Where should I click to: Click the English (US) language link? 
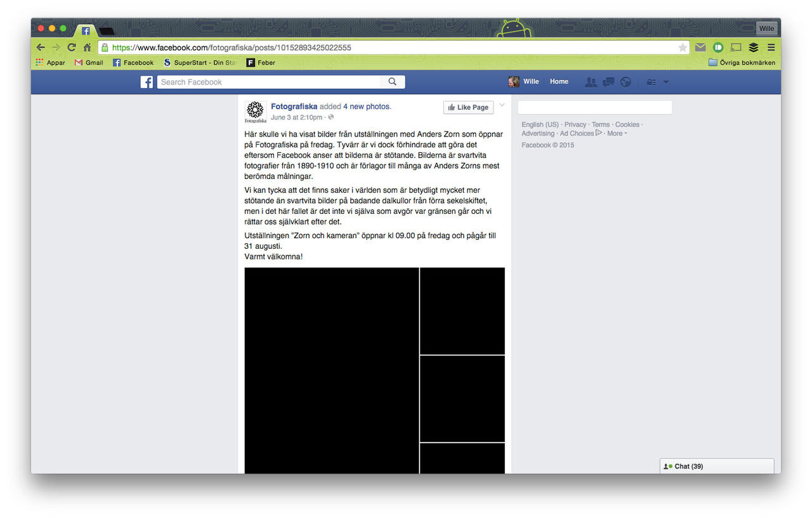click(540, 124)
